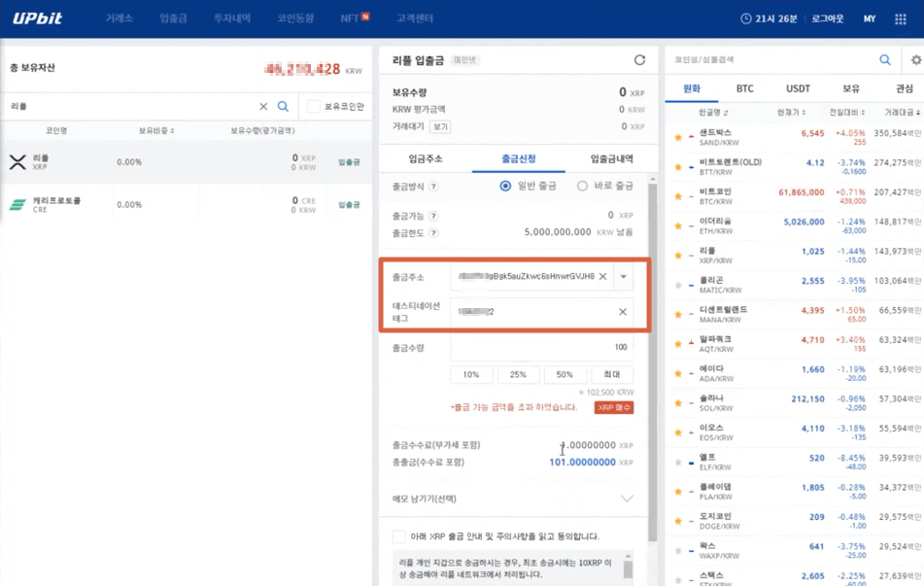Image resolution: width=924 pixels, height=586 pixels.
Task: Click help icon next to 출금방식
Action: point(433,187)
